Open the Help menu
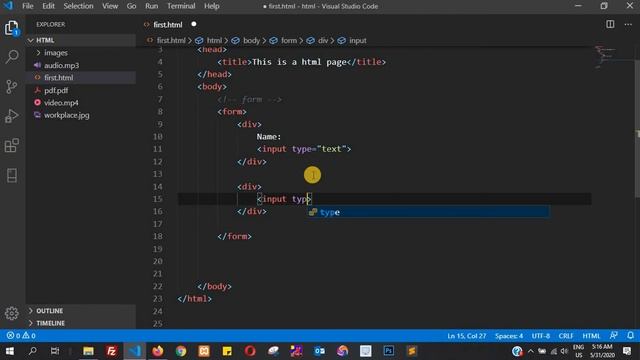The height and width of the screenshot is (360, 640). coord(212,6)
